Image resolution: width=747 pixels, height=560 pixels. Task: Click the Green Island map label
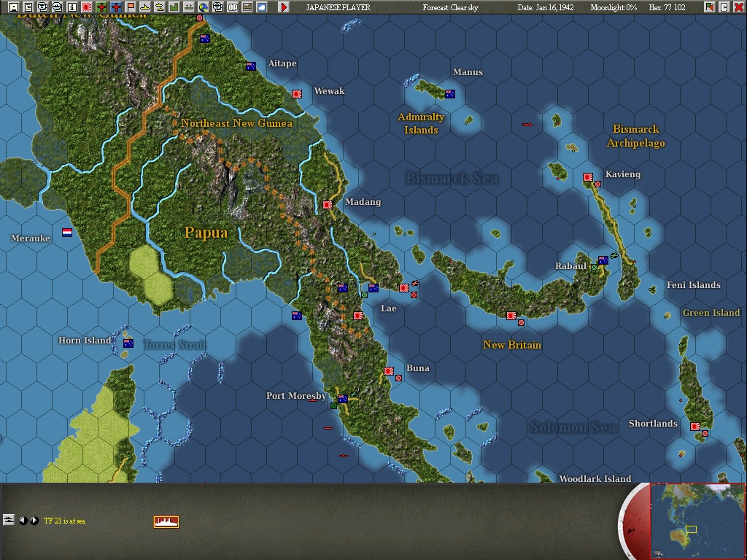pyautogui.click(x=711, y=312)
